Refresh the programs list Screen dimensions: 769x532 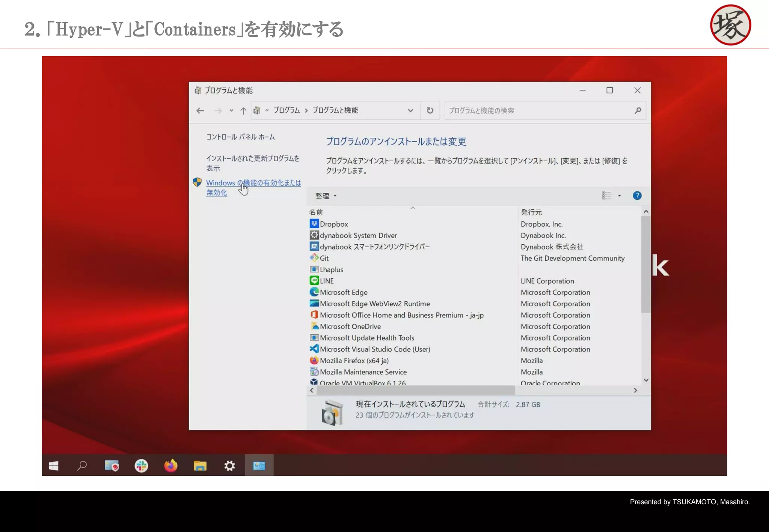click(x=430, y=110)
